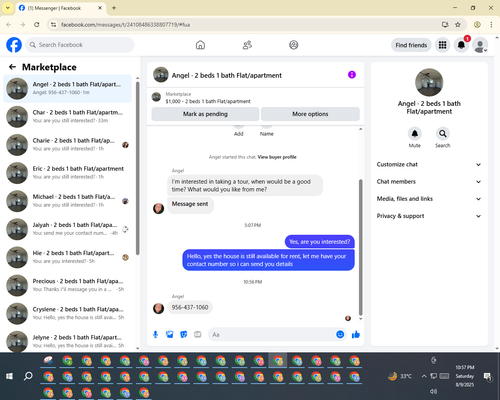Click the Aa message input field
Viewport: 500px width, 400px height.
tap(272, 334)
